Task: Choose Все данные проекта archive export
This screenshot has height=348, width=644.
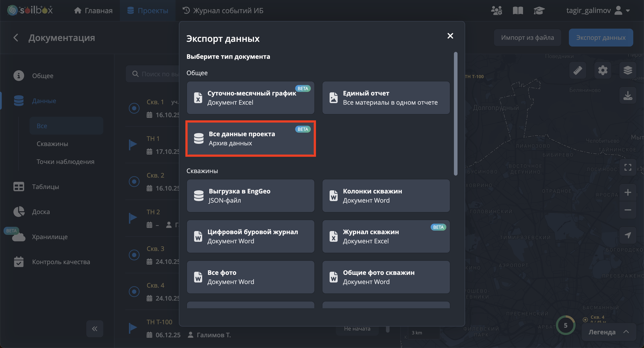Action: coord(250,138)
